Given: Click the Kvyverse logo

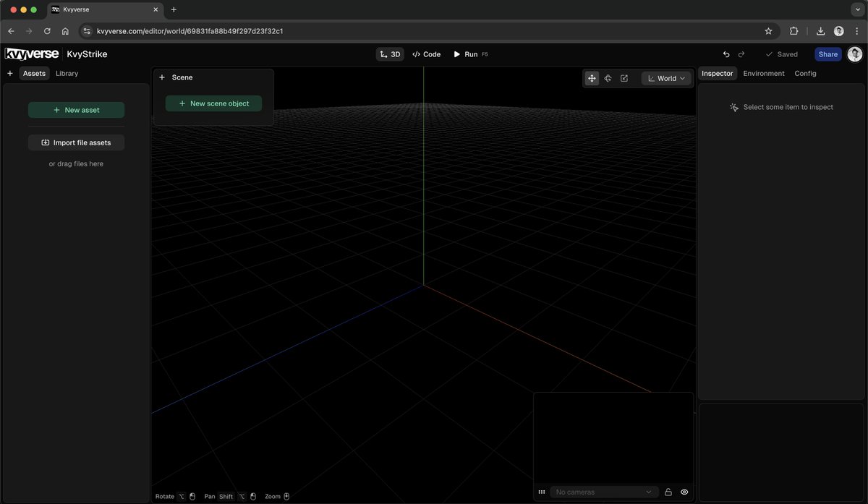Looking at the screenshot, I should [33, 54].
